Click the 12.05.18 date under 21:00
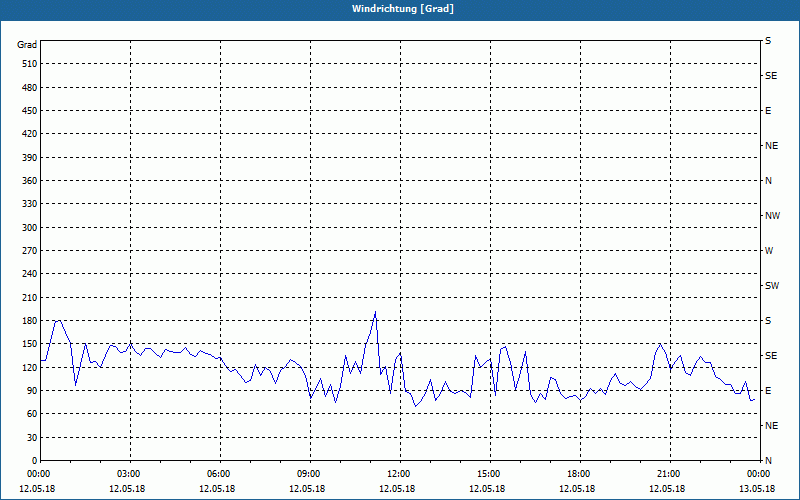This screenshot has width=800, height=500. 667,489
